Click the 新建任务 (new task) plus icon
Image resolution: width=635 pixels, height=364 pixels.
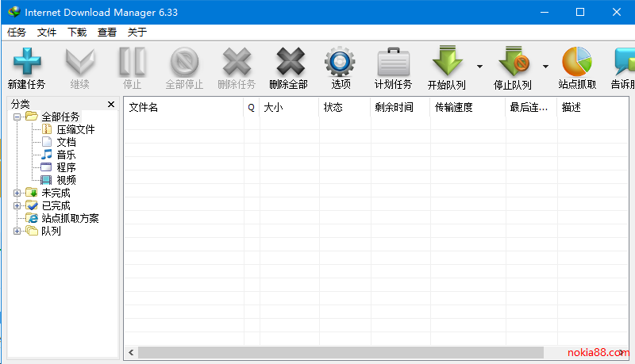[x=27, y=62]
